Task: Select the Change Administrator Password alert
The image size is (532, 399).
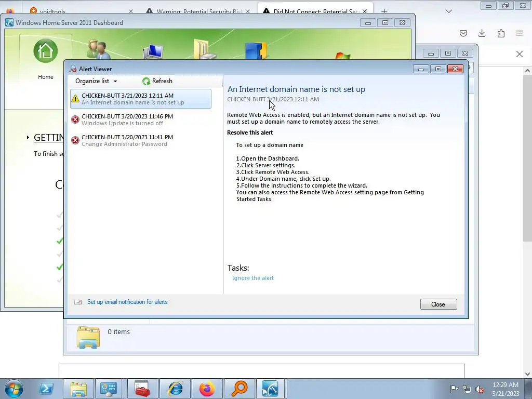Action: tap(141, 140)
